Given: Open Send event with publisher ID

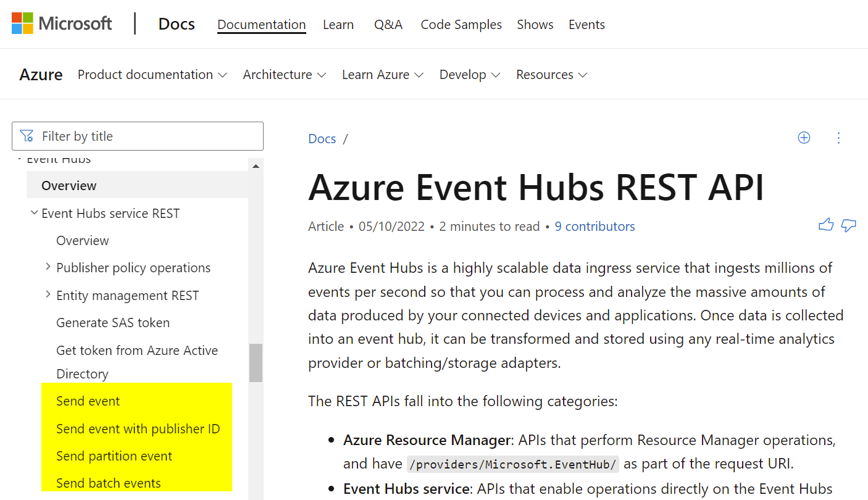Looking at the screenshot, I should click(x=138, y=429).
